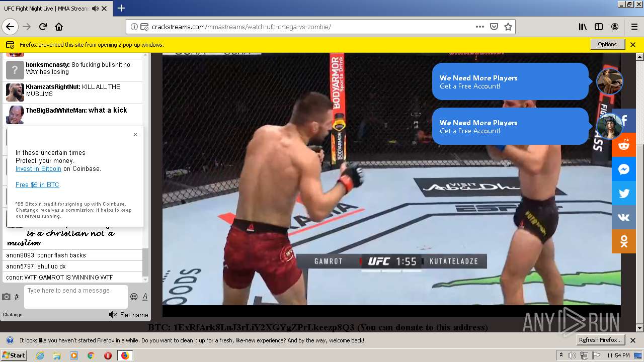Image resolution: width=644 pixels, height=362 pixels.
Task: Reload the page with the refresh icon
Action: [x=43, y=27]
